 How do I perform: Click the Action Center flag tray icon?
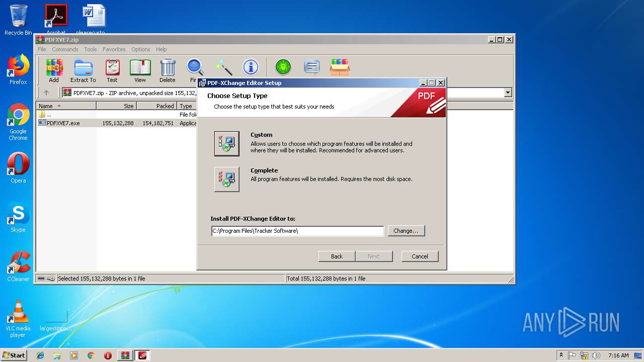click(573, 355)
